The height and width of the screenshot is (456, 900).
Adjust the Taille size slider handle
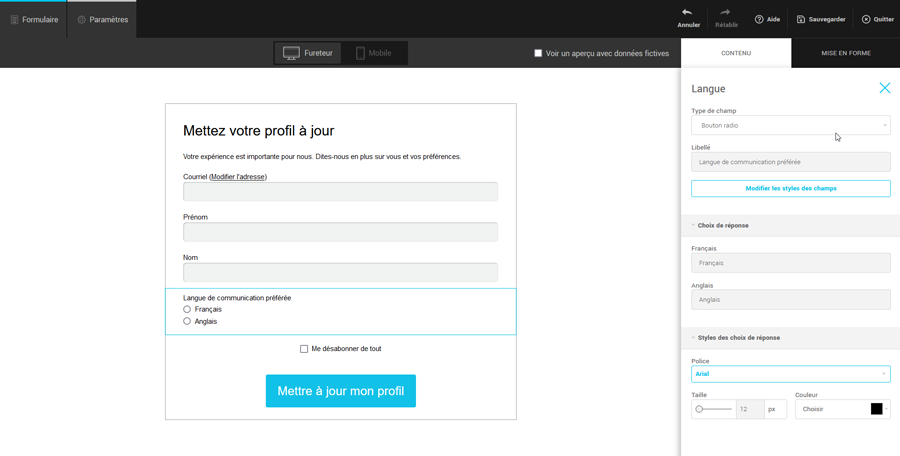coord(699,409)
